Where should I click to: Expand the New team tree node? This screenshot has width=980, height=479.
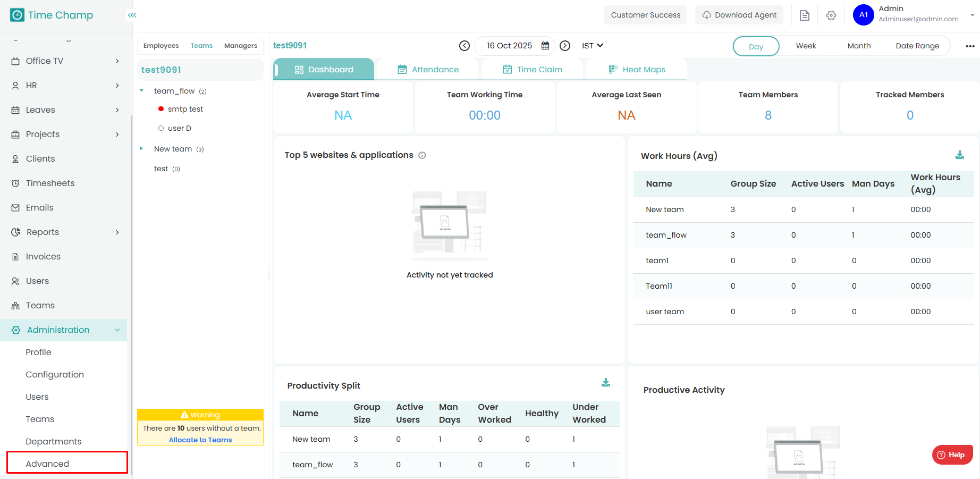[x=141, y=149]
